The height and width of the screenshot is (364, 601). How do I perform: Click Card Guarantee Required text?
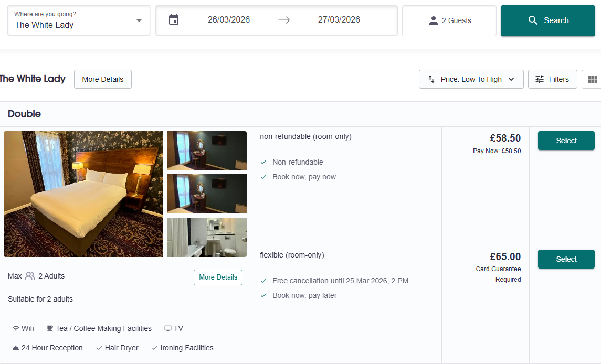[498, 274]
